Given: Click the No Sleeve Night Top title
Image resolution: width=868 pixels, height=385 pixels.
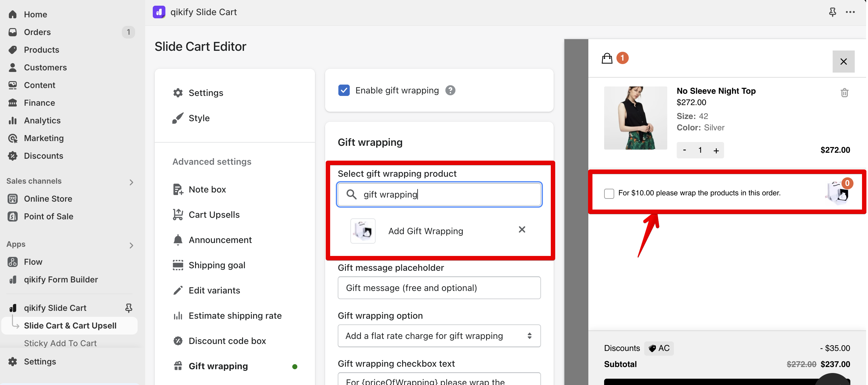Looking at the screenshot, I should (716, 91).
